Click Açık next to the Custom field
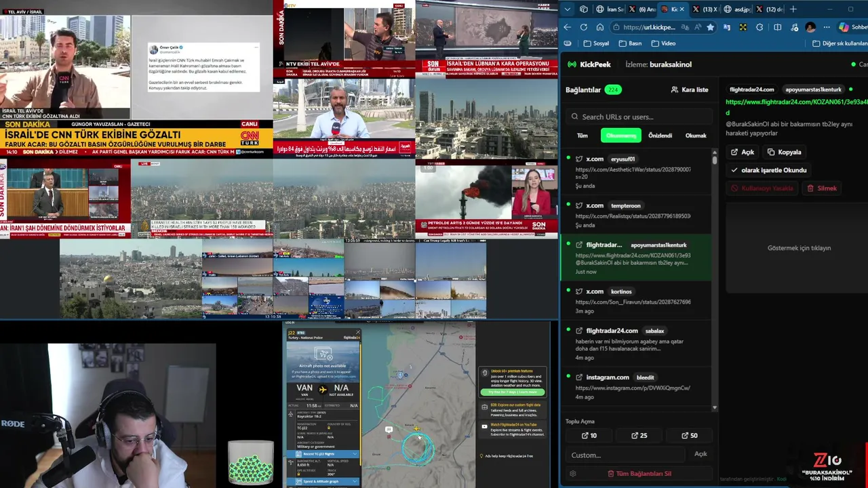The height and width of the screenshot is (488, 868). 701,454
